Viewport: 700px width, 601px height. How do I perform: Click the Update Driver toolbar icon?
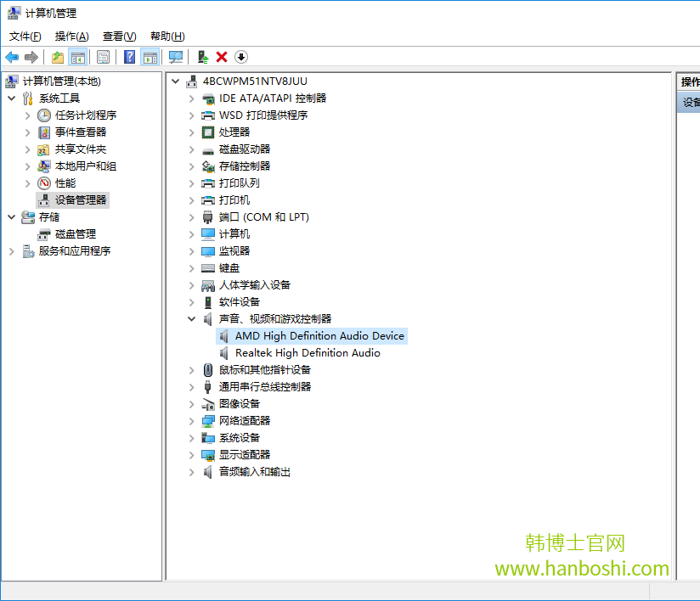[201, 56]
